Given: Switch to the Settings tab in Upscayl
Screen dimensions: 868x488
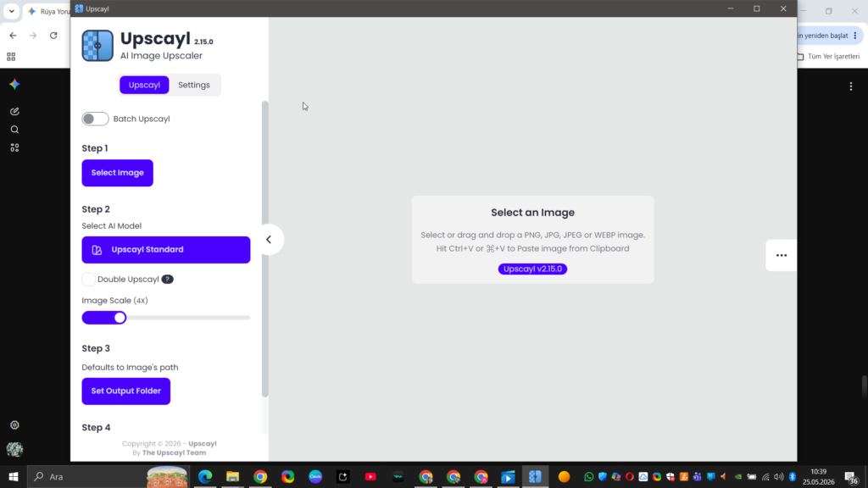Looking at the screenshot, I should pyautogui.click(x=194, y=85).
